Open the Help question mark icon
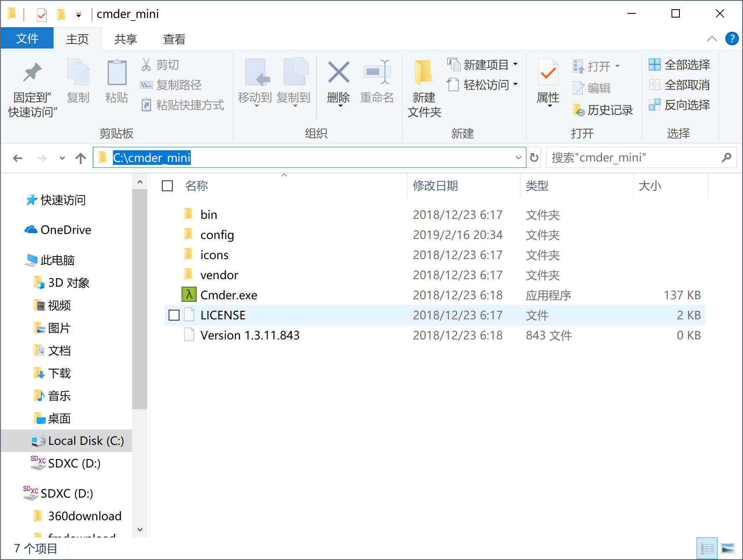 click(x=732, y=39)
